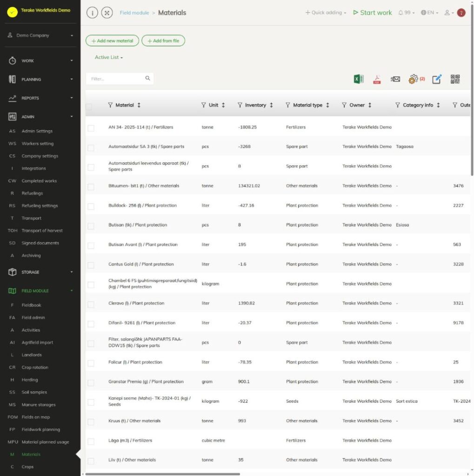Expand the Quick adding dropdown
The width and height of the screenshot is (474, 476).
pos(326,13)
